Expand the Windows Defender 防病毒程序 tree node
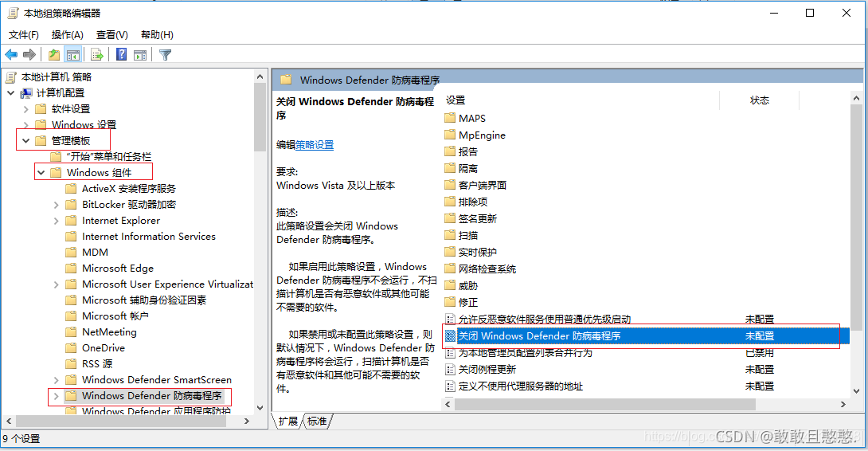 tap(56, 396)
